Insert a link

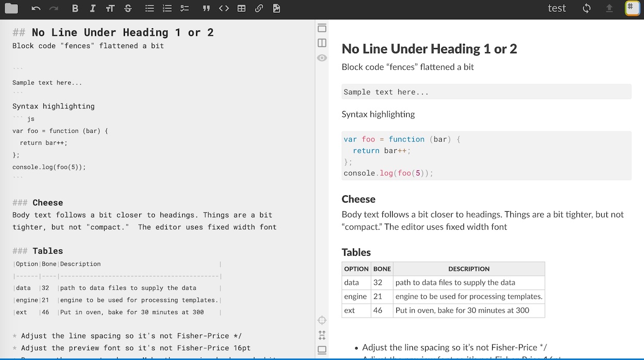coord(259,8)
